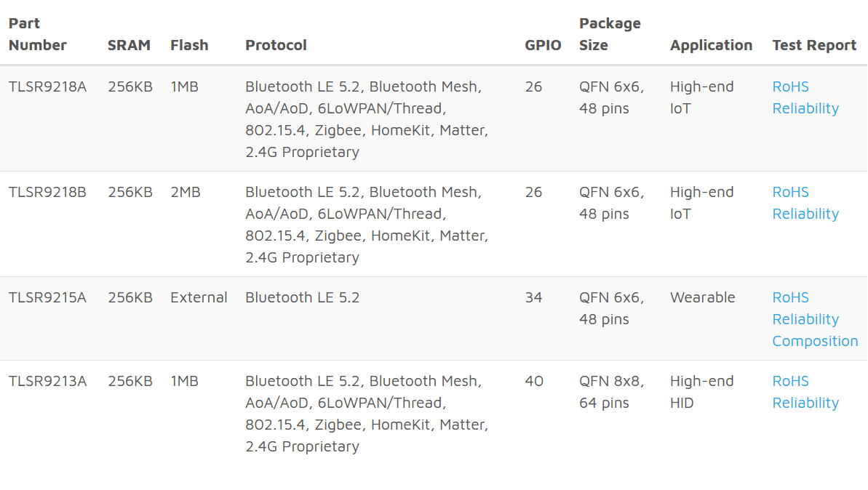Screen dimensions: 868x490
Task: Click the Flash column header
Action: click(x=189, y=45)
